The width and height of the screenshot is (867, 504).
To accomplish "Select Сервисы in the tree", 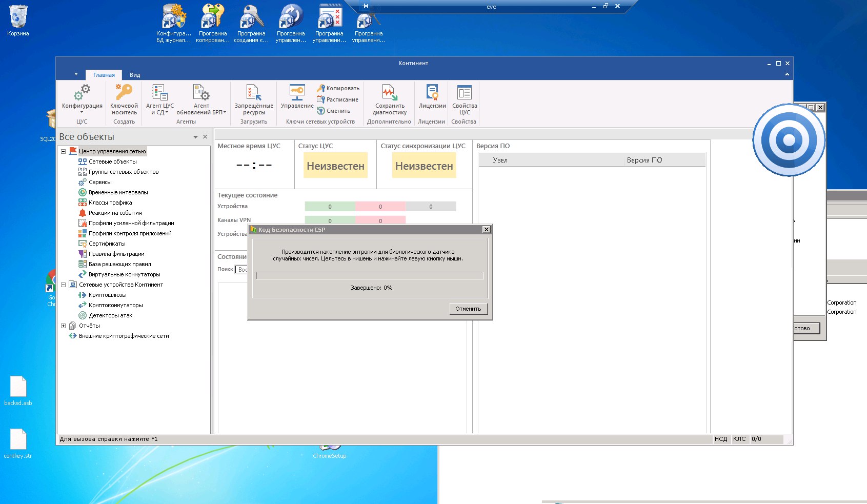I will click(x=100, y=182).
